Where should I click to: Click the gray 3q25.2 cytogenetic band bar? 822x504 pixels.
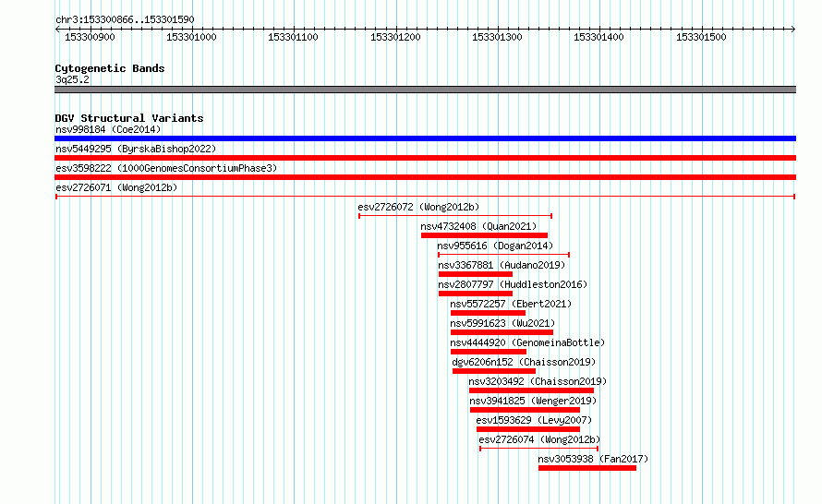tap(425, 90)
